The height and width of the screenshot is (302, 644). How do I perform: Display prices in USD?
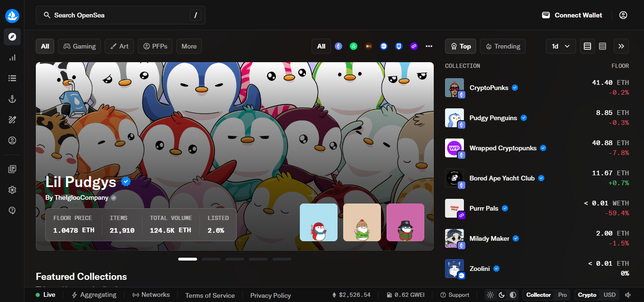610,295
